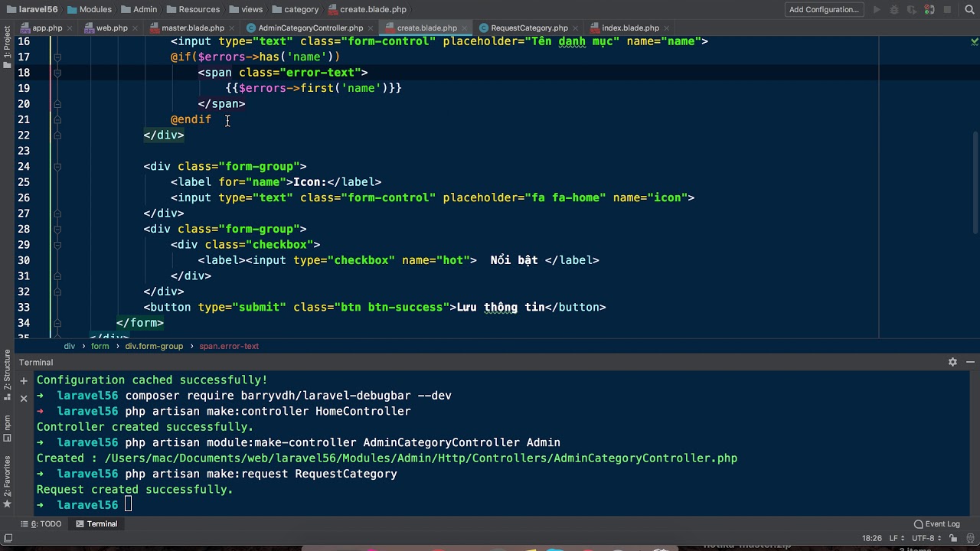This screenshot has width=980, height=551.
Task: Click Add Configuration button
Action: point(824,9)
